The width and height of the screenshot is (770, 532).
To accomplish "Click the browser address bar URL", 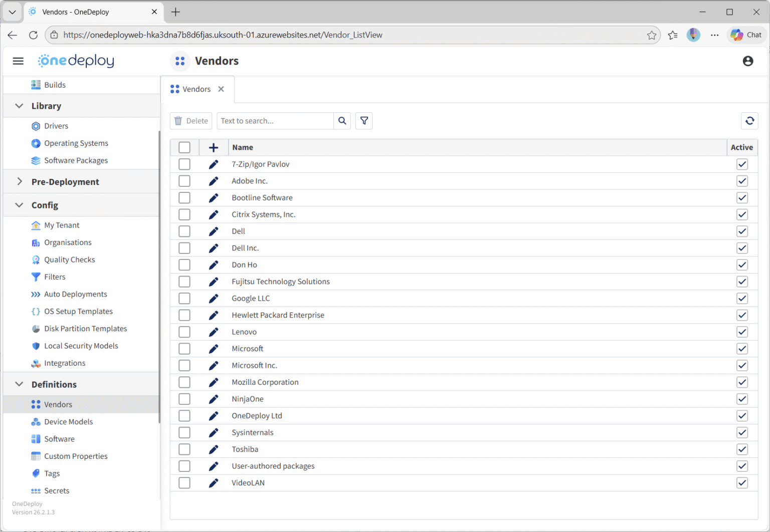I will point(223,35).
